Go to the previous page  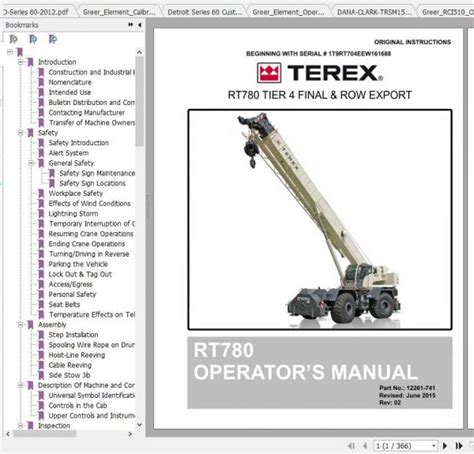(365, 446)
